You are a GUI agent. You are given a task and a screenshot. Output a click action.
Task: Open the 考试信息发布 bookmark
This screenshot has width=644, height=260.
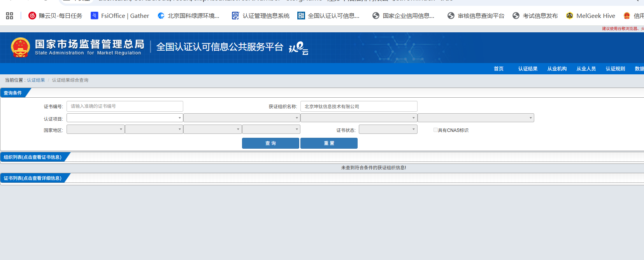535,16
